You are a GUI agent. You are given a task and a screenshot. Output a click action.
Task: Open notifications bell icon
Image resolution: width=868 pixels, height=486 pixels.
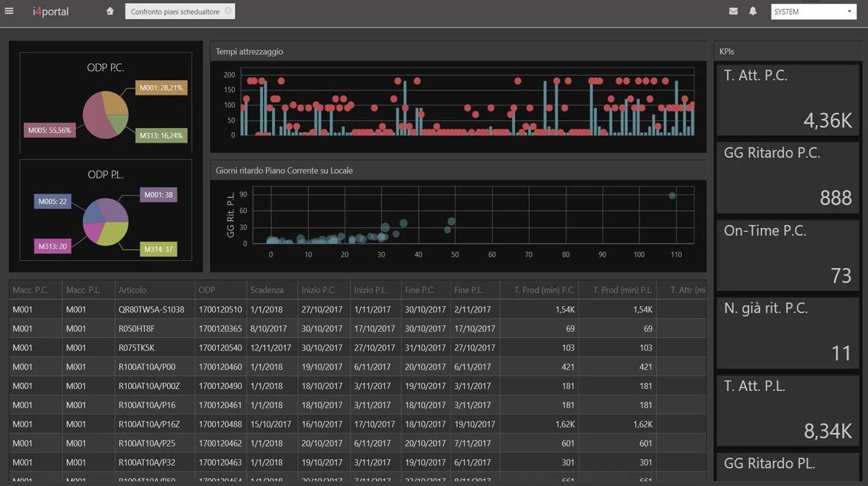click(752, 11)
